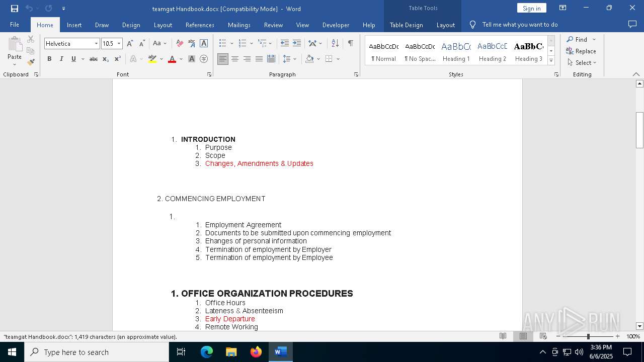Screen dimensions: 644x362
Task: Click Increase Indent icon
Action: coord(297,43)
